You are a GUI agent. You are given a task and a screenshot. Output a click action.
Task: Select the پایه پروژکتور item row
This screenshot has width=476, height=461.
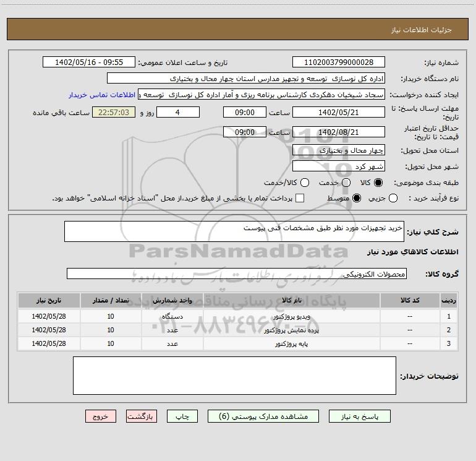(x=238, y=343)
